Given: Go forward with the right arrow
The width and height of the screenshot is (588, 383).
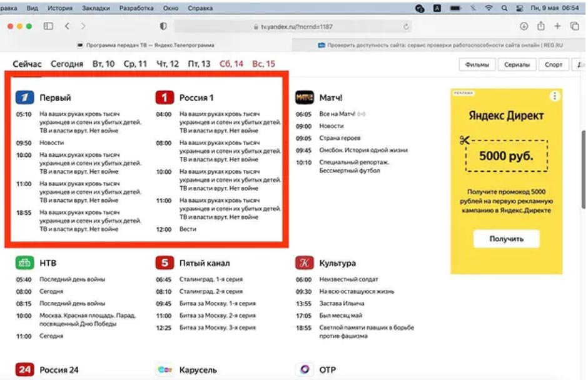Looking at the screenshot, I should pyautogui.click(x=83, y=26).
